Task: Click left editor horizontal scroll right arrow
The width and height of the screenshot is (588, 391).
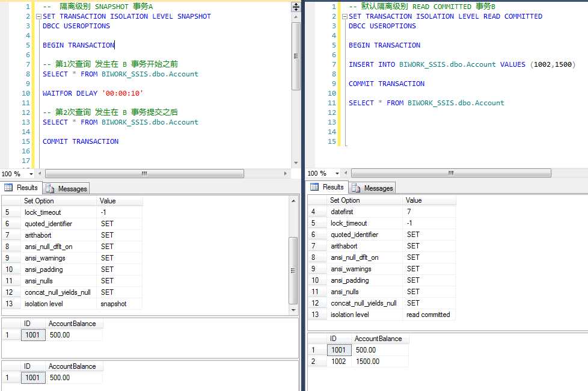Action: pos(286,173)
